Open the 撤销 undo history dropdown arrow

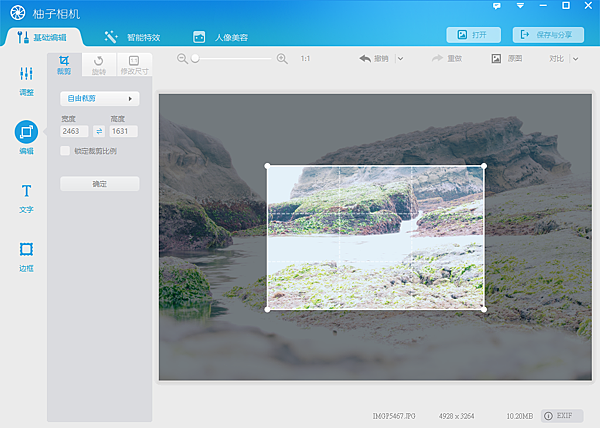400,59
